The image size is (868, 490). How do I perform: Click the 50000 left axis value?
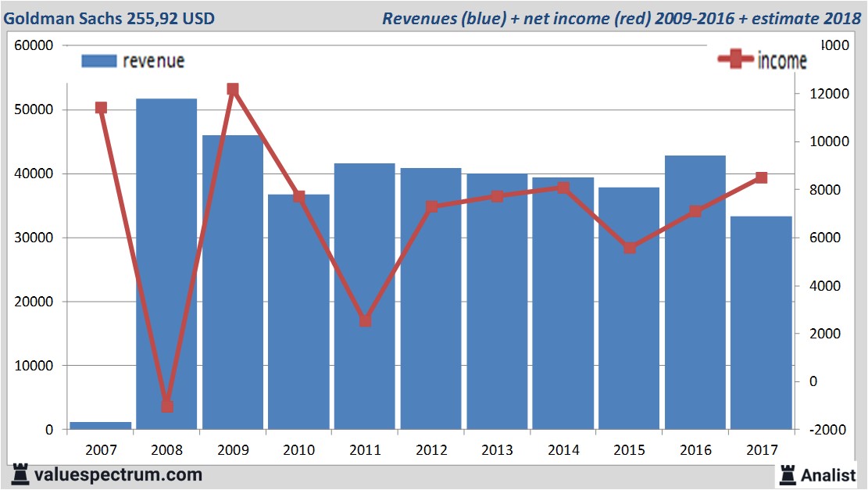(34, 109)
